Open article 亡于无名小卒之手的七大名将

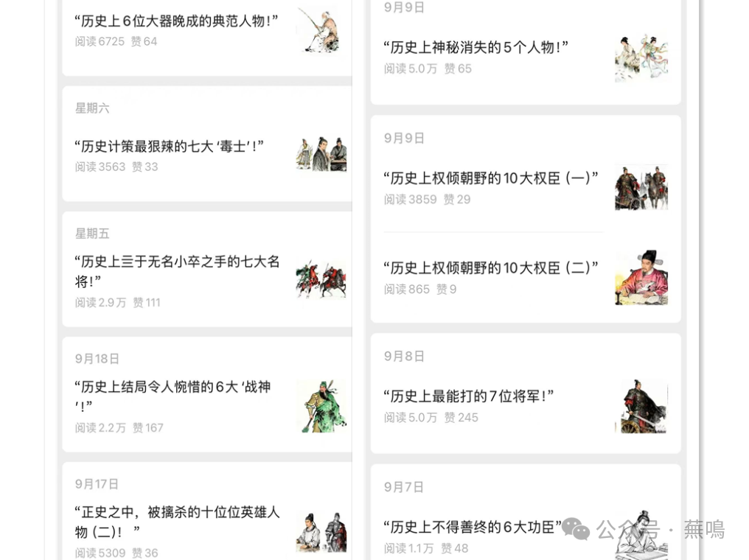click(177, 271)
